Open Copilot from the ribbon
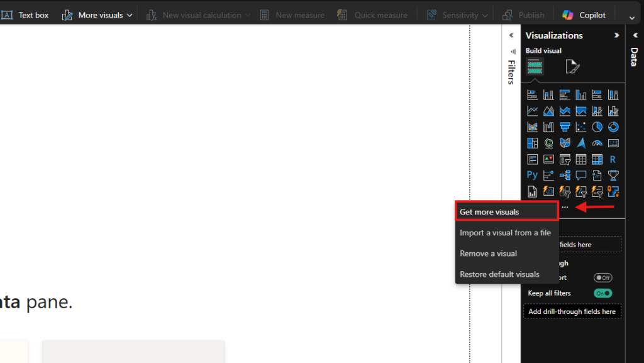The image size is (644, 363). [584, 15]
